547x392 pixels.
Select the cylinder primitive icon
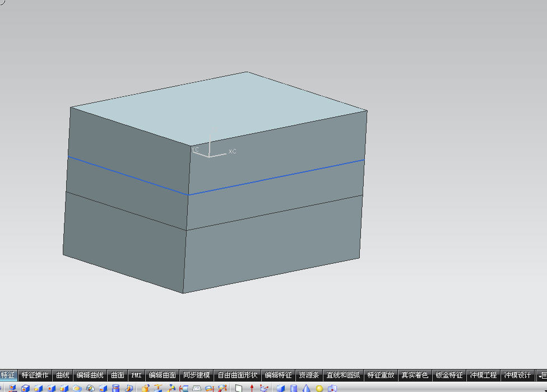click(294, 388)
